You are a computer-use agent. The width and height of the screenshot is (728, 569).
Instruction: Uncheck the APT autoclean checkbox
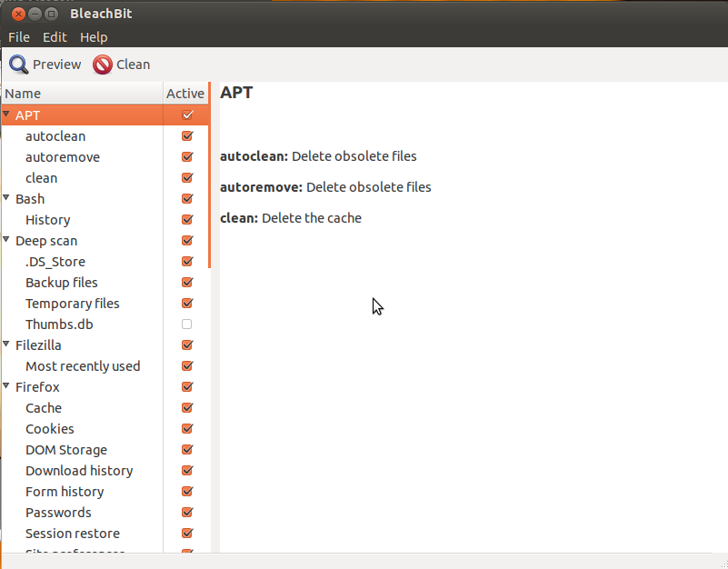[186, 135]
